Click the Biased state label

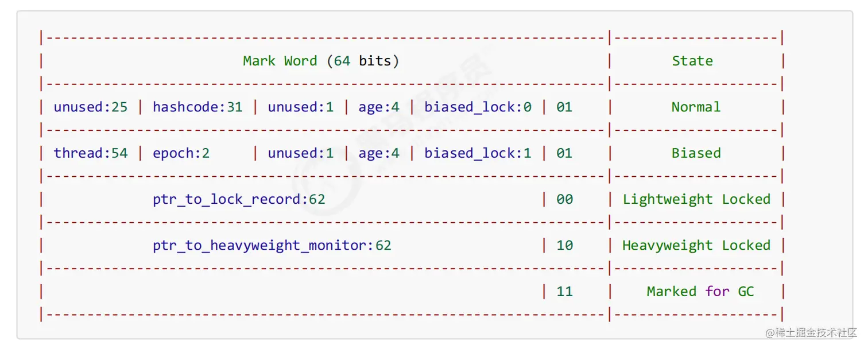[x=696, y=153]
